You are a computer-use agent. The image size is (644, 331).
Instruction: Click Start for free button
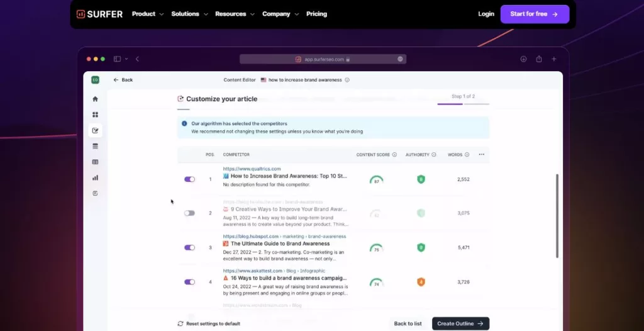coord(535,14)
